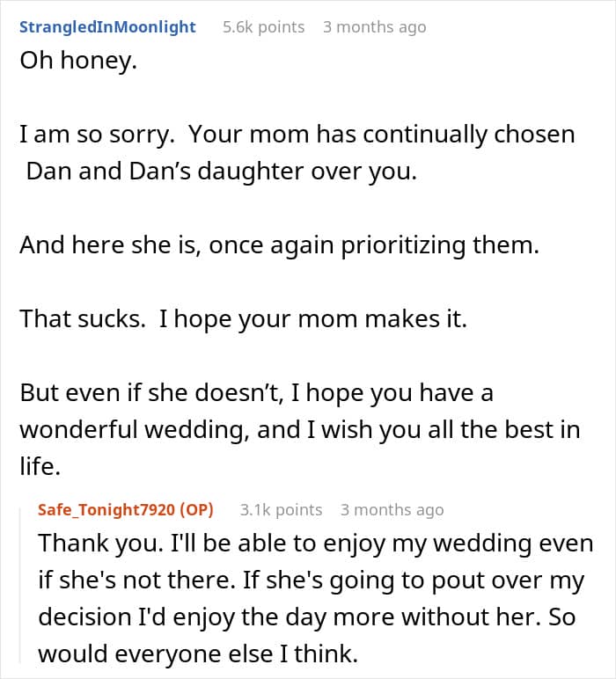Click "would everyone else I think." line
This screenshot has width=616, height=679.
(198, 653)
